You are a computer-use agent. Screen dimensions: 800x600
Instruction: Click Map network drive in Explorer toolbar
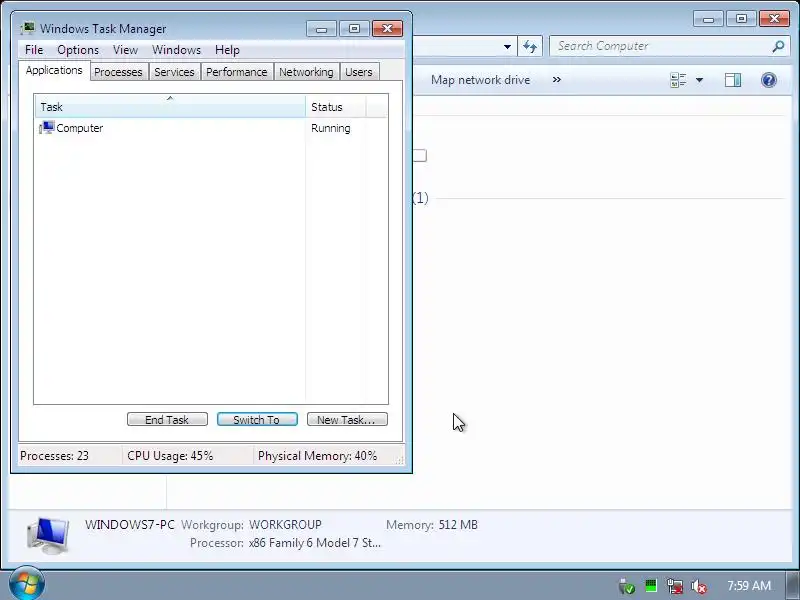[x=481, y=80]
